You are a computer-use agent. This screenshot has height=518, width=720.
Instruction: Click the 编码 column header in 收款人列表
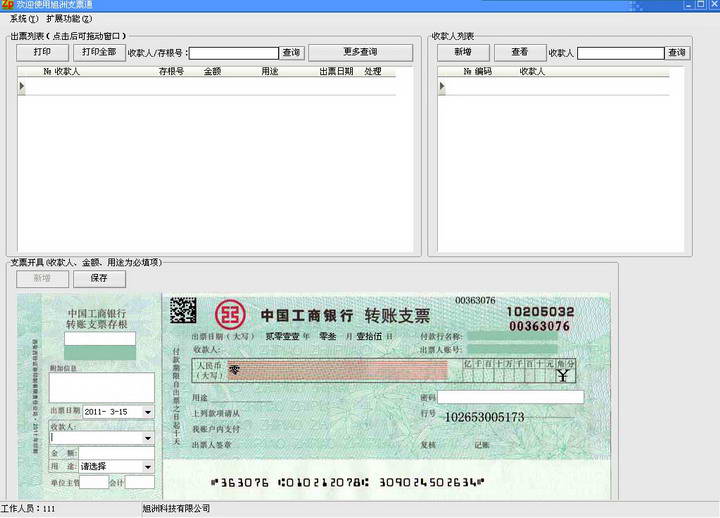[483, 72]
